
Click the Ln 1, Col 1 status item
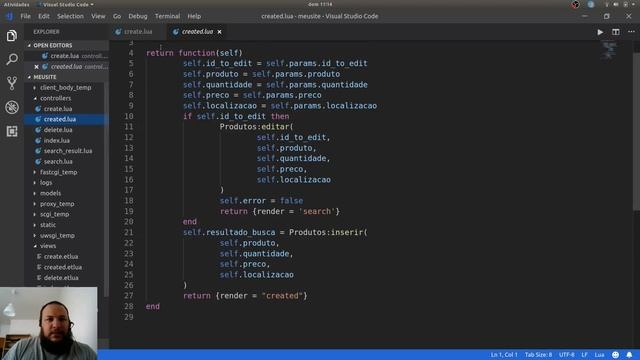(x=504, y=355)
